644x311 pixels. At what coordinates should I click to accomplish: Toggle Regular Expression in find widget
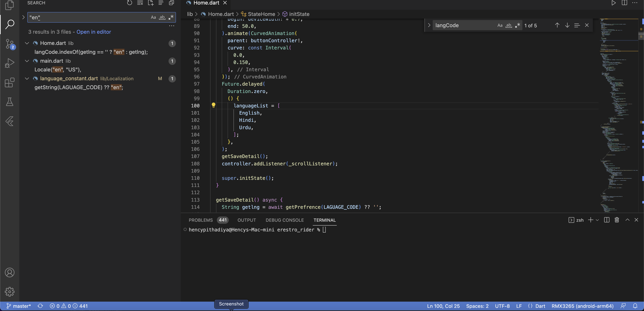click(518, 25)
